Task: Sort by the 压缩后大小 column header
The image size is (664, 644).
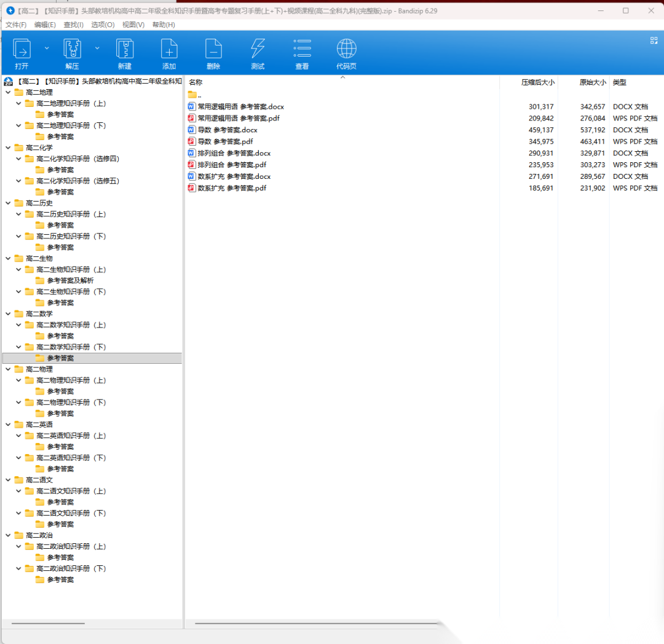Action: [537, 82]
